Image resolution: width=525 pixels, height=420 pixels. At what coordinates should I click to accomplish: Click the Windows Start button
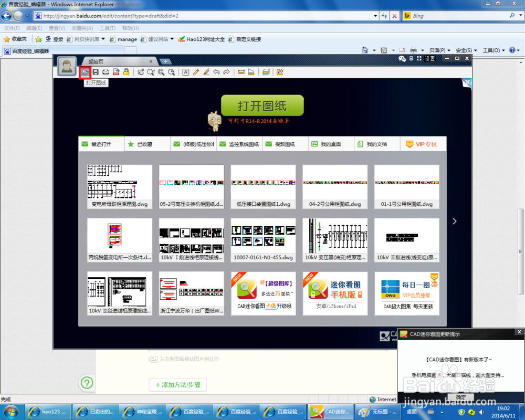click(x=10, y=412)
